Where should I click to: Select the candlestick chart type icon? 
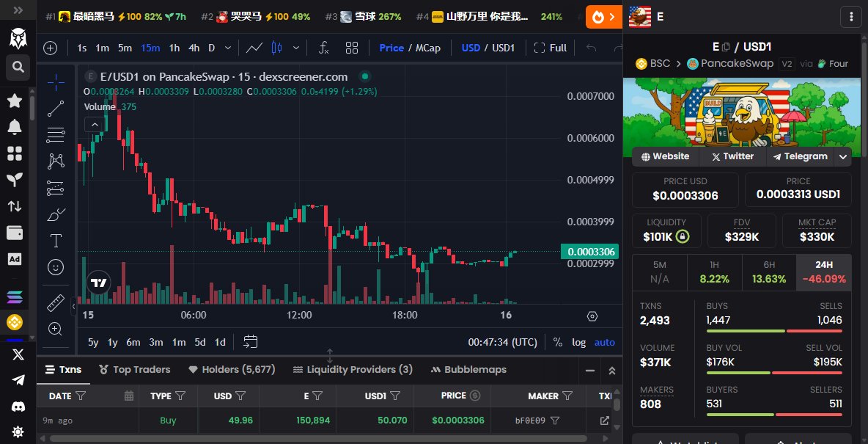[x=277, y=48]
